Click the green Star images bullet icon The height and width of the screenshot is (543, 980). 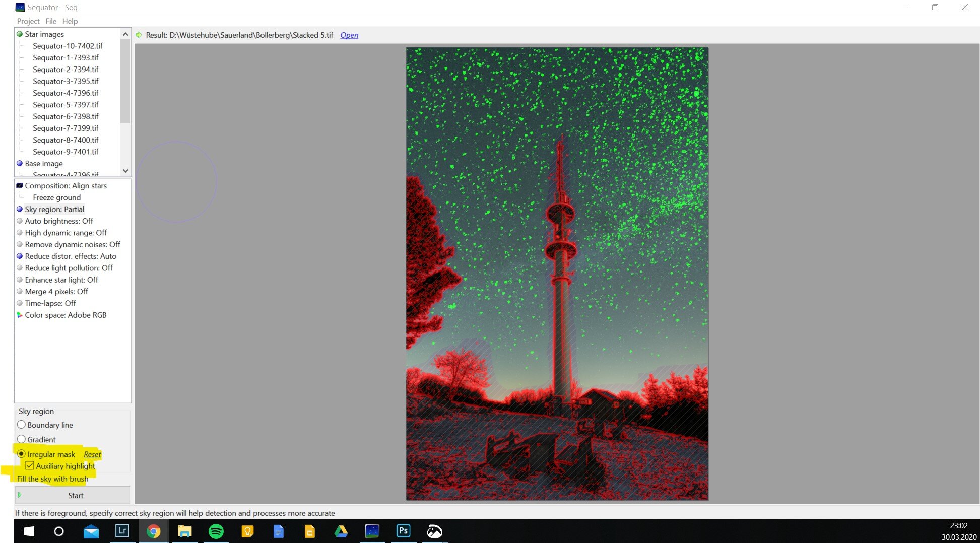(20, 34)
